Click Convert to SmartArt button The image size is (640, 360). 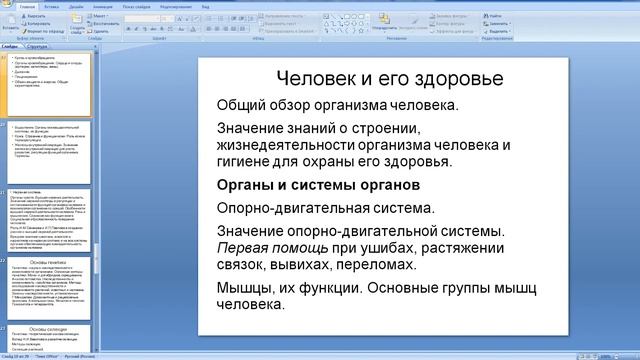coord(287,31)
